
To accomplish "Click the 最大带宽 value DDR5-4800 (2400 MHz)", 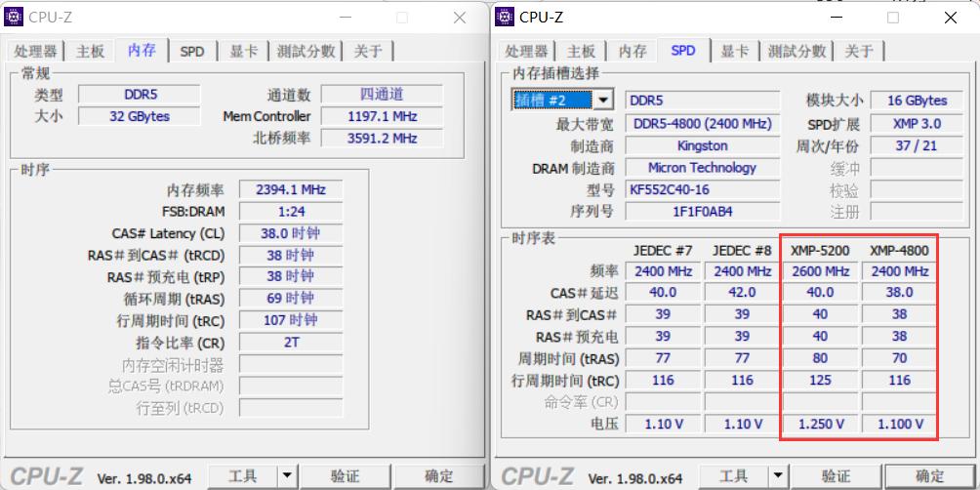I will click(x=703, y=124).
